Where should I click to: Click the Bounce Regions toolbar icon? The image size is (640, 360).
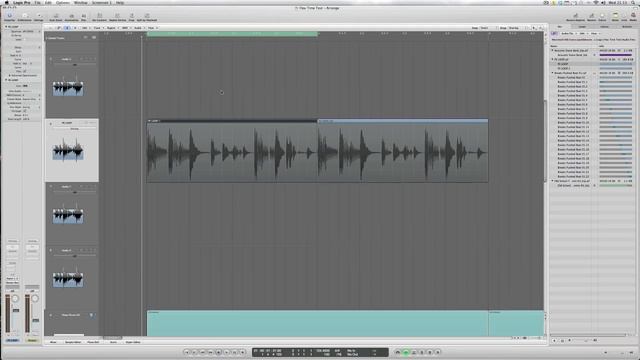576,17
